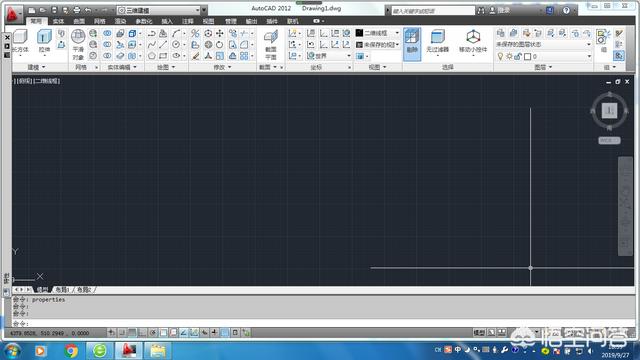
Task: Open the 曲面 (Surface) ribbon tab
Action: [x=79, y=21]
